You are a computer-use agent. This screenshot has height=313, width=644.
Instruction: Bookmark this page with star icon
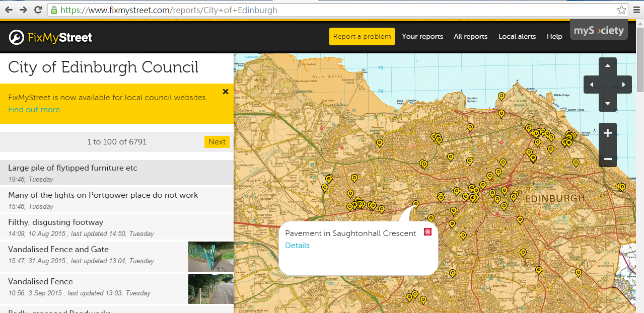[622, 10]
